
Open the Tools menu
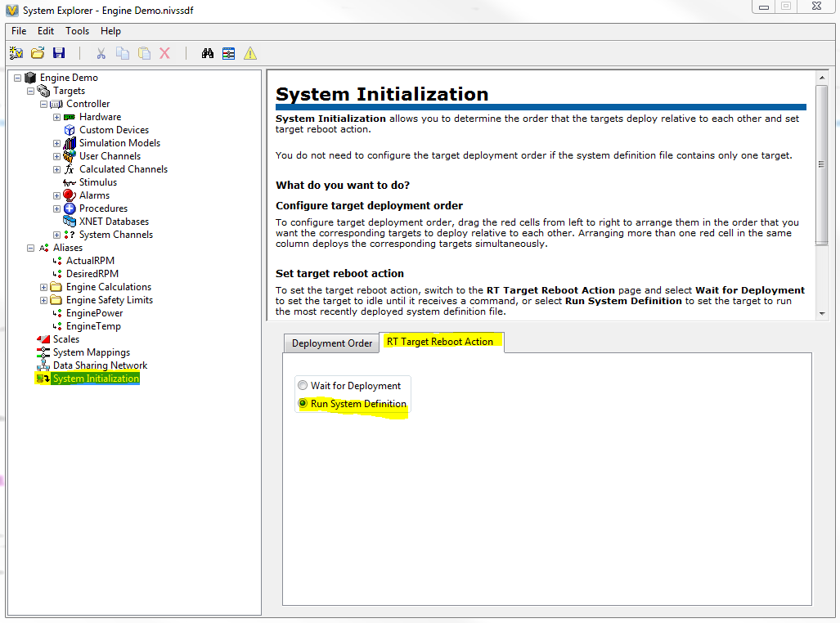pos(77,31)
